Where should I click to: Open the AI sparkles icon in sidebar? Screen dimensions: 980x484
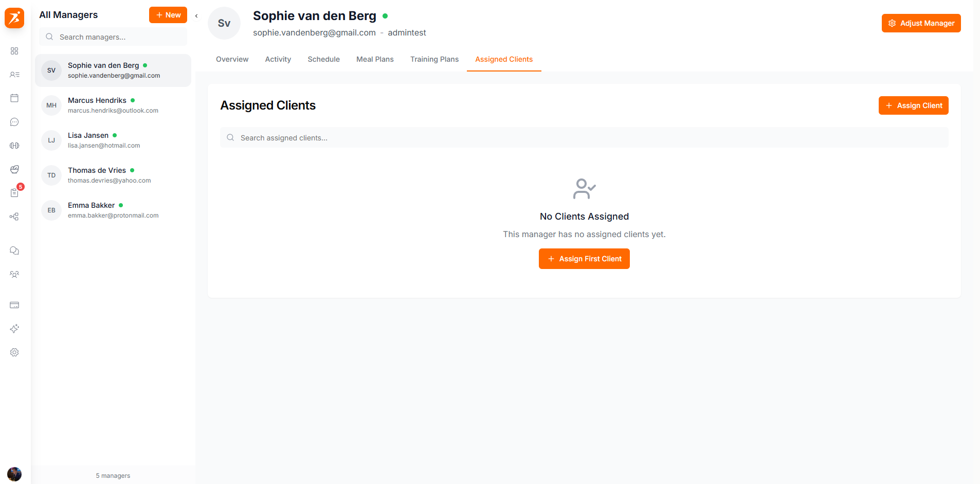click(14, 329)
